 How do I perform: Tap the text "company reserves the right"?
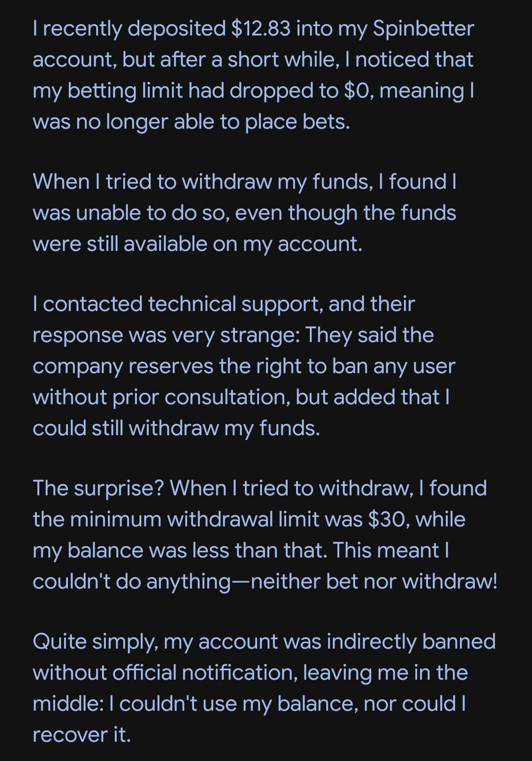click(179, 366)
